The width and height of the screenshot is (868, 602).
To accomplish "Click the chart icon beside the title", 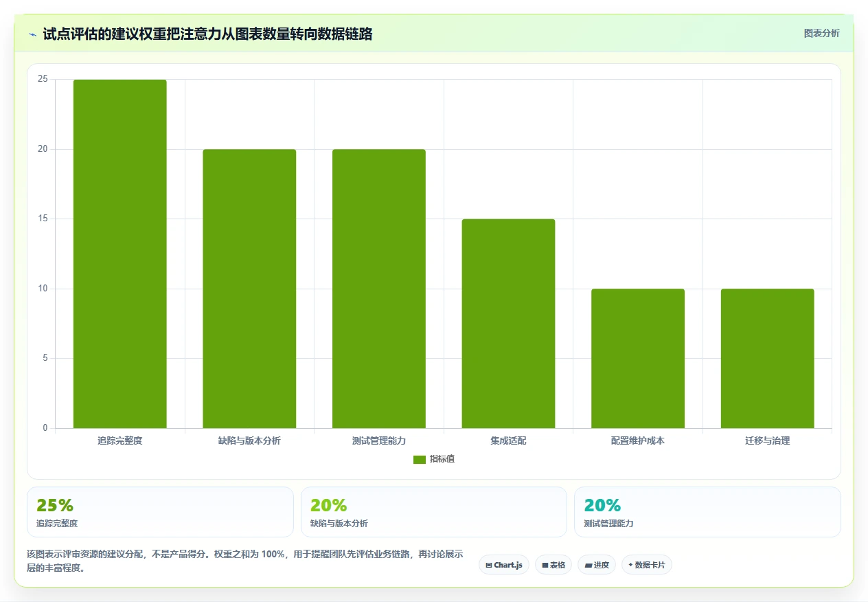I will [33, 34].
